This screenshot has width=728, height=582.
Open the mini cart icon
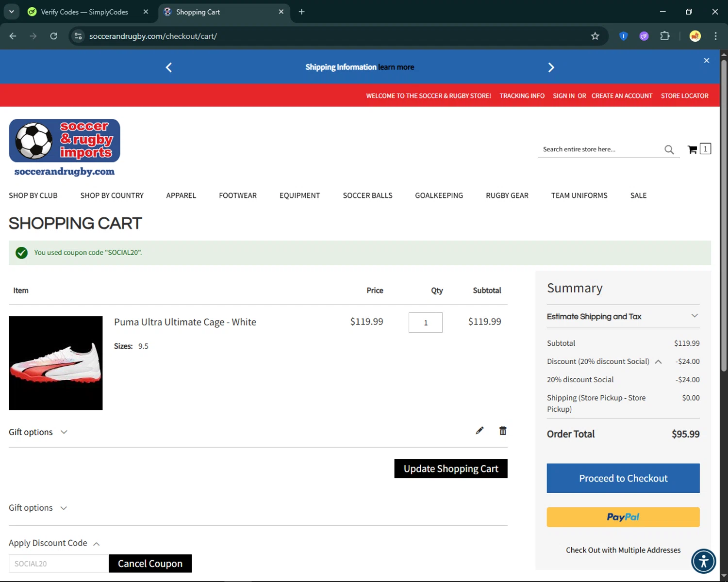point(699,149)
